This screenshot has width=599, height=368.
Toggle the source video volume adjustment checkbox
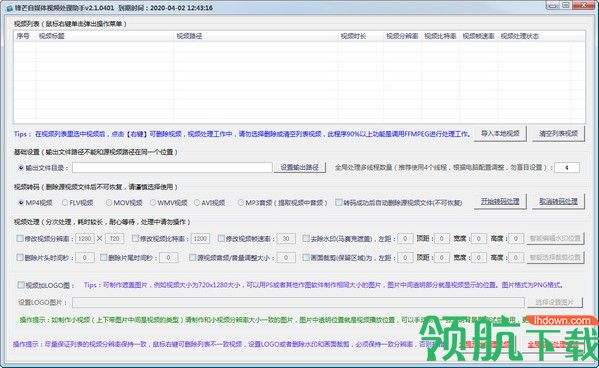point(193,258)
